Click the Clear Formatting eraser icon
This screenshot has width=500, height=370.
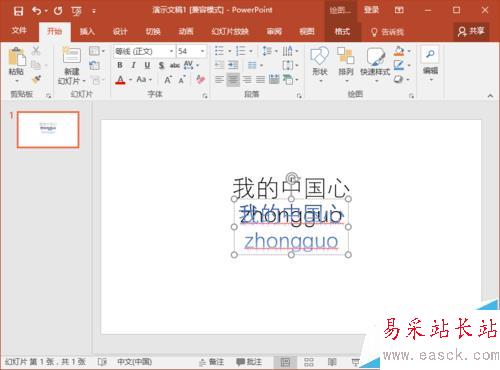click(x=200, y=79)
